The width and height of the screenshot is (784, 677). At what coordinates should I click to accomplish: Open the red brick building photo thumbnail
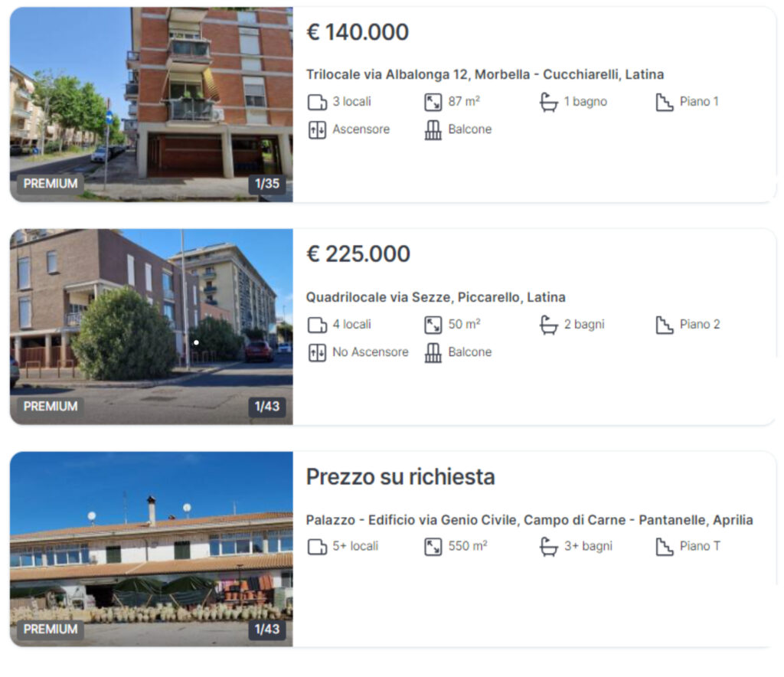click(152, 104)
